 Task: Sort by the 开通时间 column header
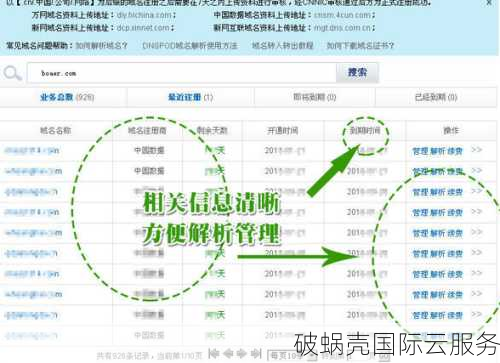pos(282,130)
